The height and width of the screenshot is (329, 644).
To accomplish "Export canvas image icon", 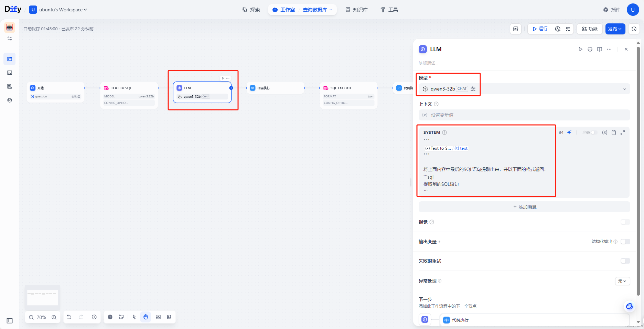I will 158,317.
